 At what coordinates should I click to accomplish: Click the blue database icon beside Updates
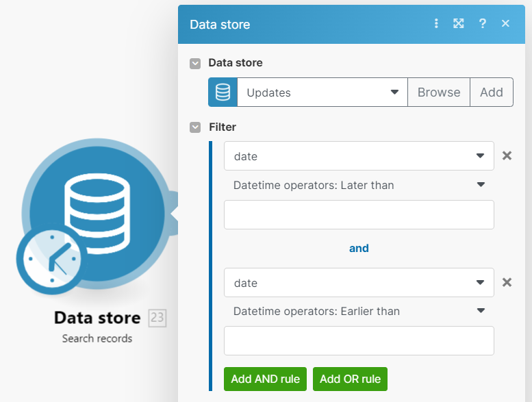(x=223, y=92)
